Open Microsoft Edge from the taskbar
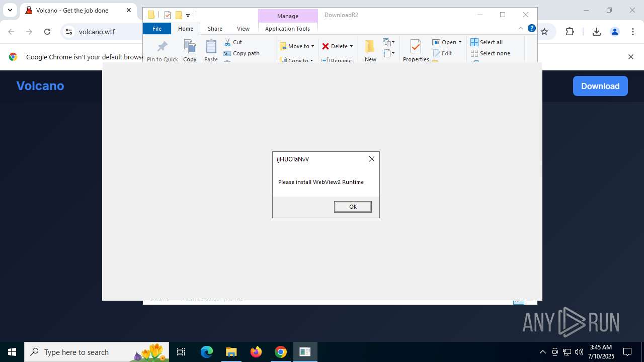644x362 pixels. (207, 352)
